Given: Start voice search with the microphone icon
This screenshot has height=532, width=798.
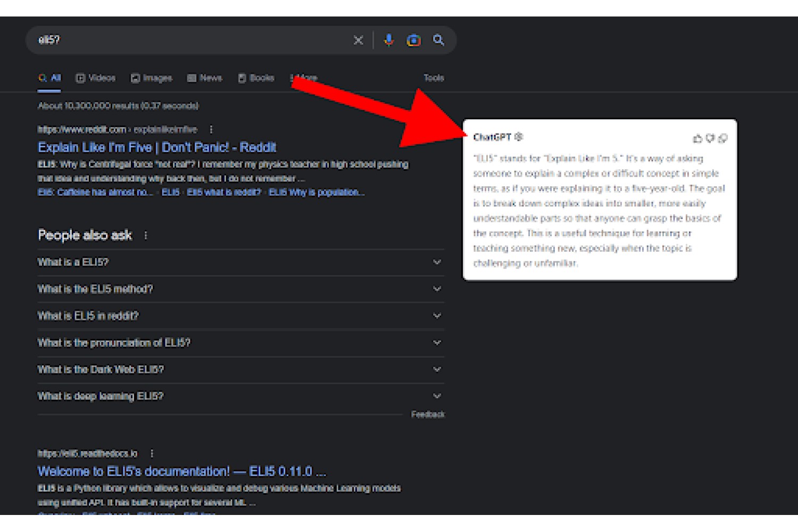Looking at the screenshot, I should click(x=389, y=40).
